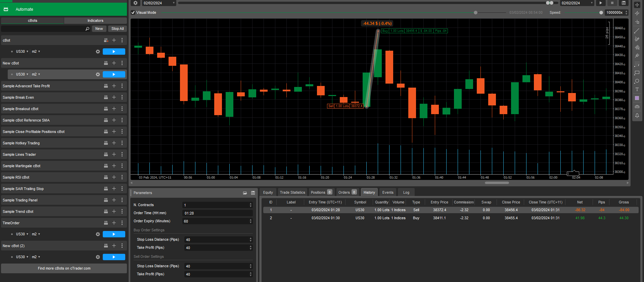Select the text annotation tool
Image resolution: width=644 pixels, height=282 pixels.
pyautogui.click(x=637, y=90)
